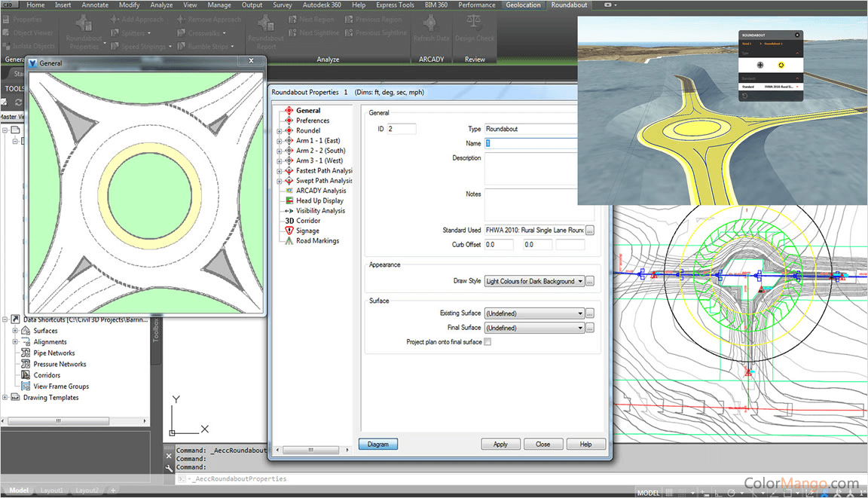Click the Refresh Data ARCADY icon

(x=431, y=28)
